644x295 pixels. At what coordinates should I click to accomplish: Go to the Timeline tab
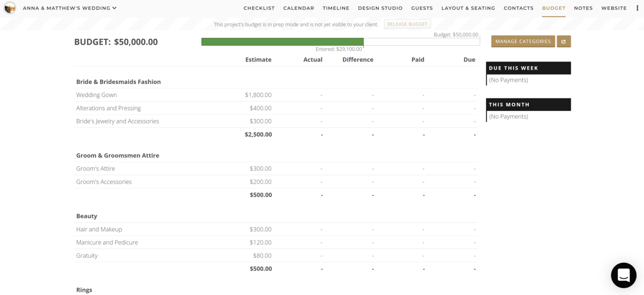pyautogui.click(x=336, y=8)
